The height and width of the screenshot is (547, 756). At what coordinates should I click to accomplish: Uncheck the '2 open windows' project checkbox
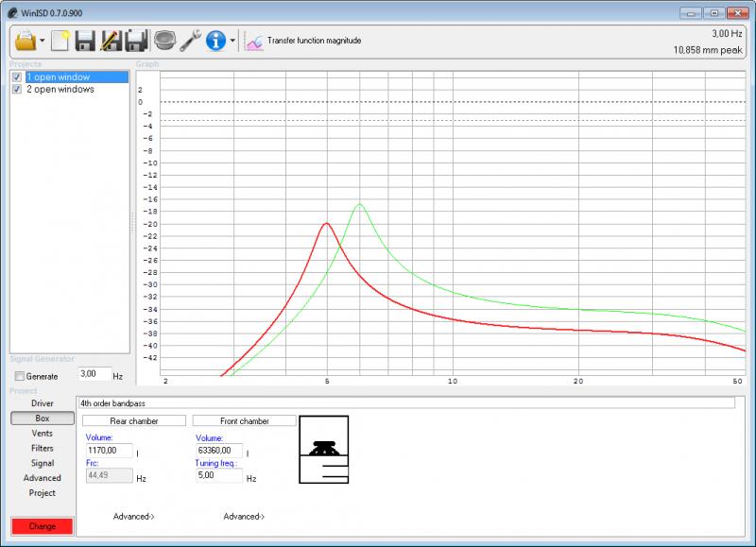tap(17, 89)
